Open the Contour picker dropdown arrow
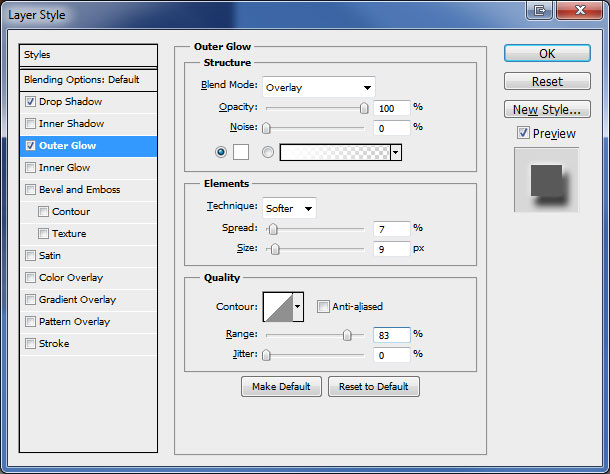 [298, 307]
